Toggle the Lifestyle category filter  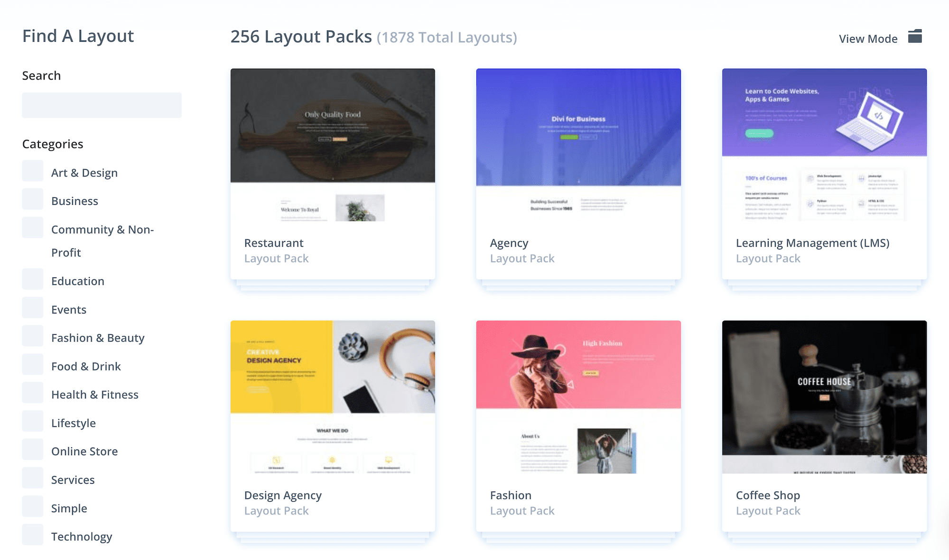point(32,421)
